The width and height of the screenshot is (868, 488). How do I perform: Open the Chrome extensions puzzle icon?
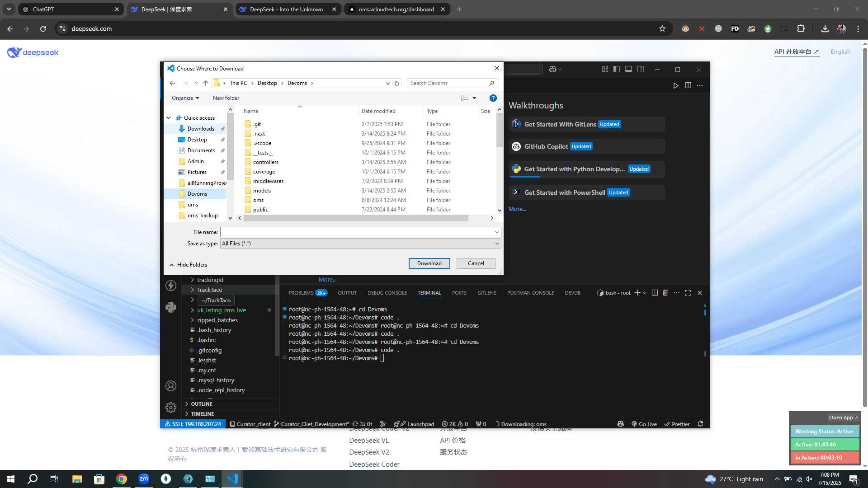[x=801, y=28]
